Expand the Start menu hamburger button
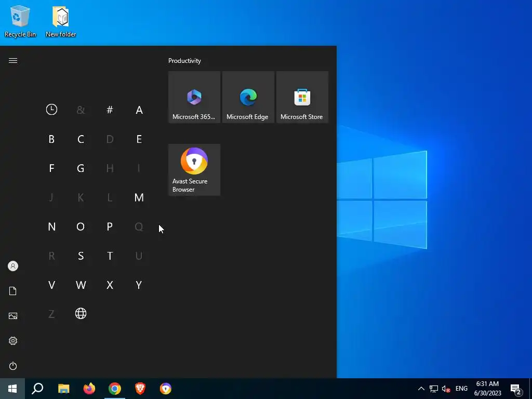This screenshot has width=532, height=399. click(13, 60)
